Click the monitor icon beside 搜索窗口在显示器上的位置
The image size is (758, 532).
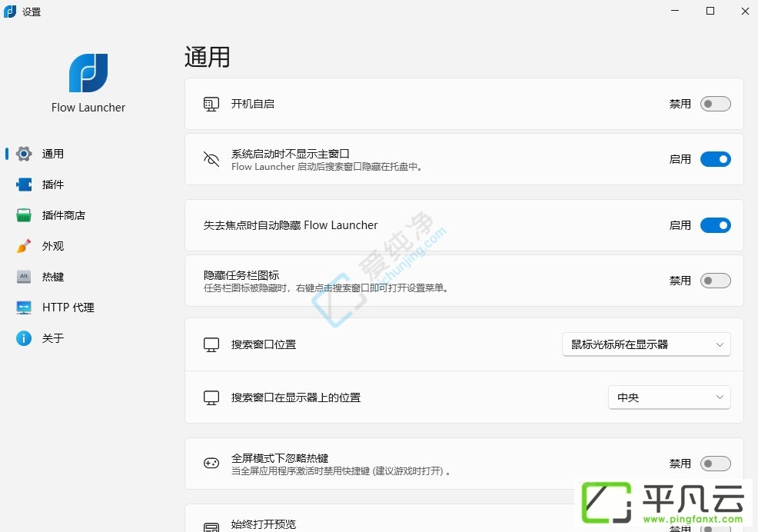tap(211, 397)
